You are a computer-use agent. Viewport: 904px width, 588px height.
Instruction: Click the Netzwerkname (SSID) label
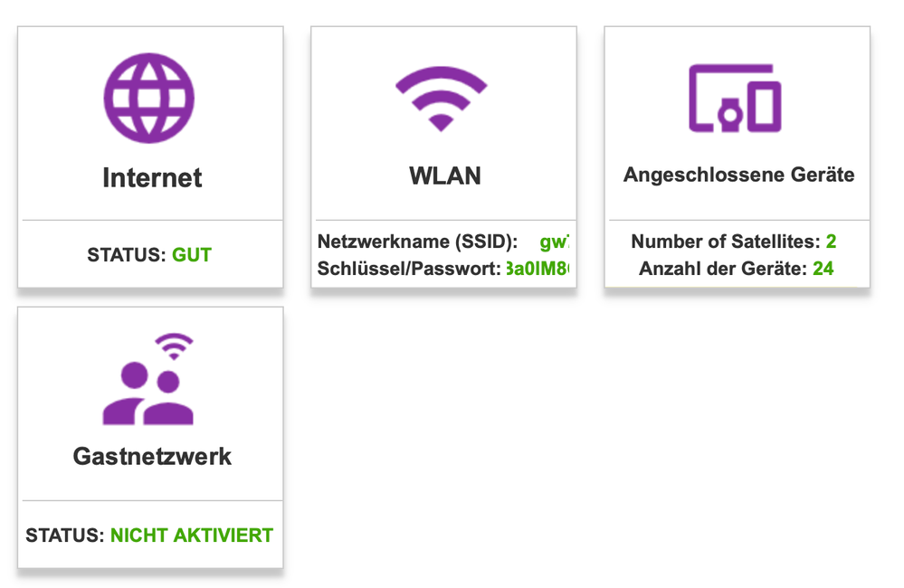tap(417, 242)
